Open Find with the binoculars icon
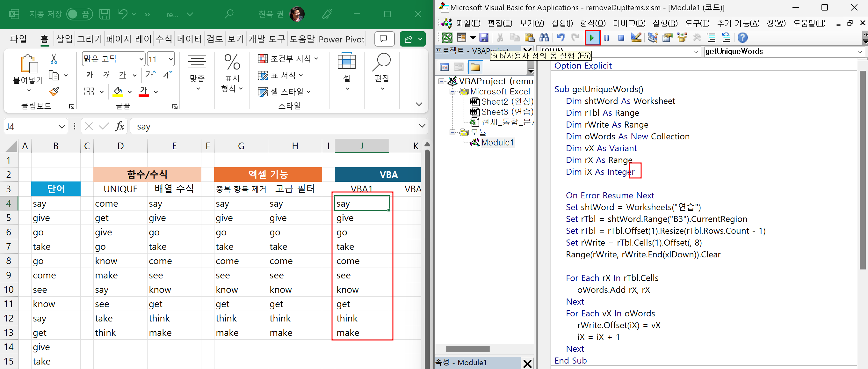The width and height of the screenshot is (868, 369). point(544,38)
